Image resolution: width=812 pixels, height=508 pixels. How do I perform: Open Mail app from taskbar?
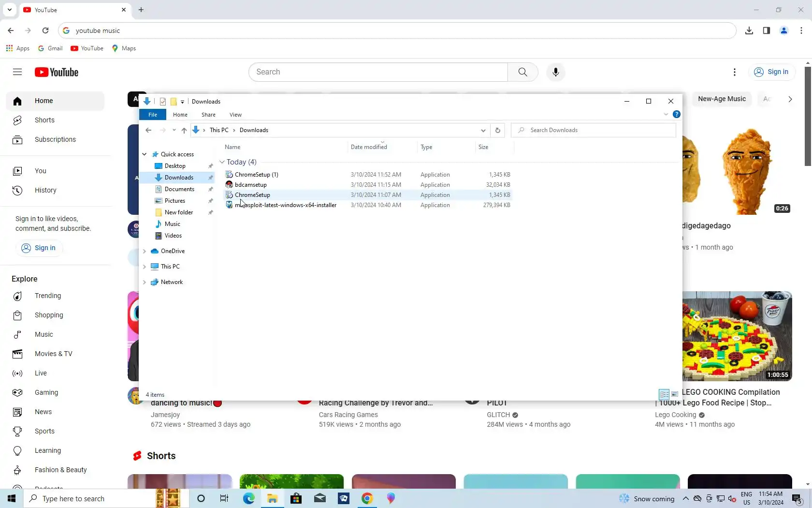pos(320,498)
